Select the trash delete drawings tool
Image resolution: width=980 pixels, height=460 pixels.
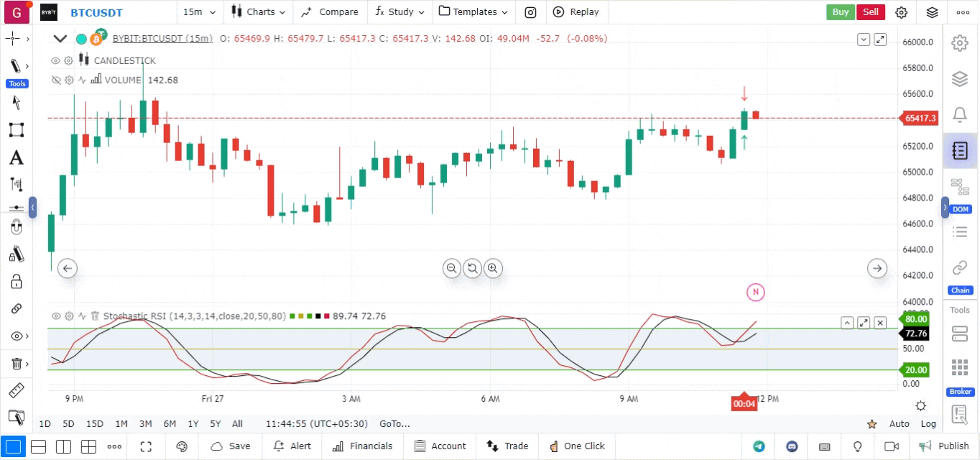17,364
